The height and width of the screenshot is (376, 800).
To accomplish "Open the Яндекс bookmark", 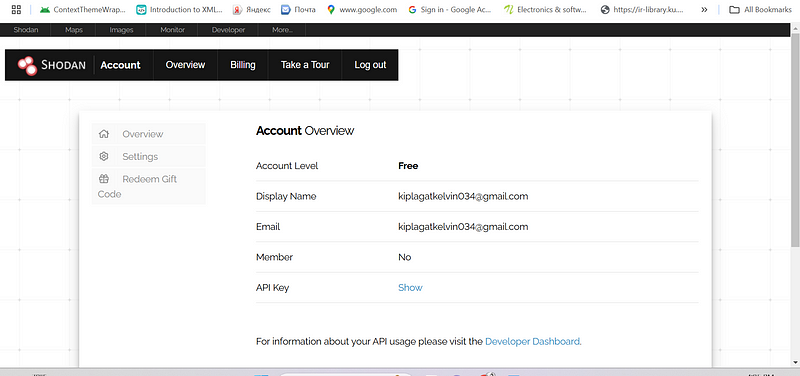I will pyautogui.click(x=252, y=9).
